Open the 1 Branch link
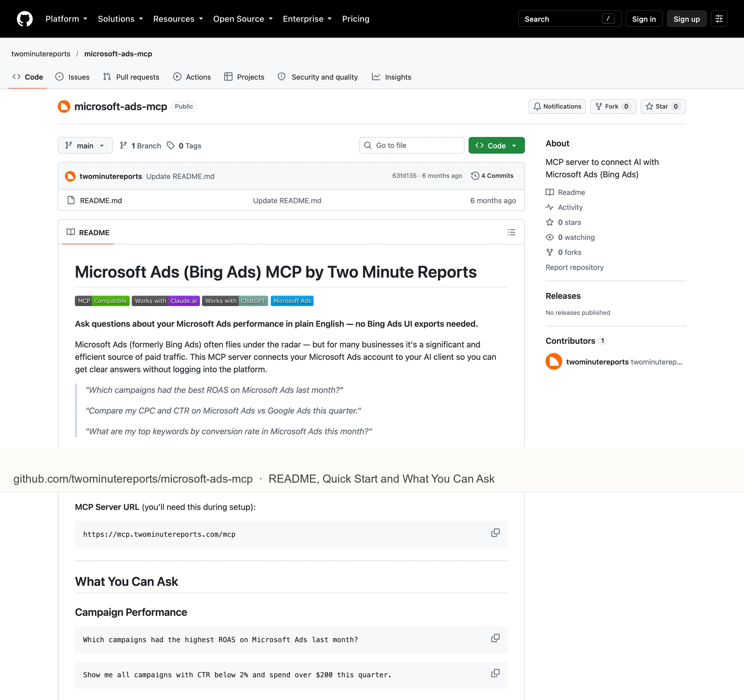The width and height of the screenshot is (744, 700). tap(140, 146)
